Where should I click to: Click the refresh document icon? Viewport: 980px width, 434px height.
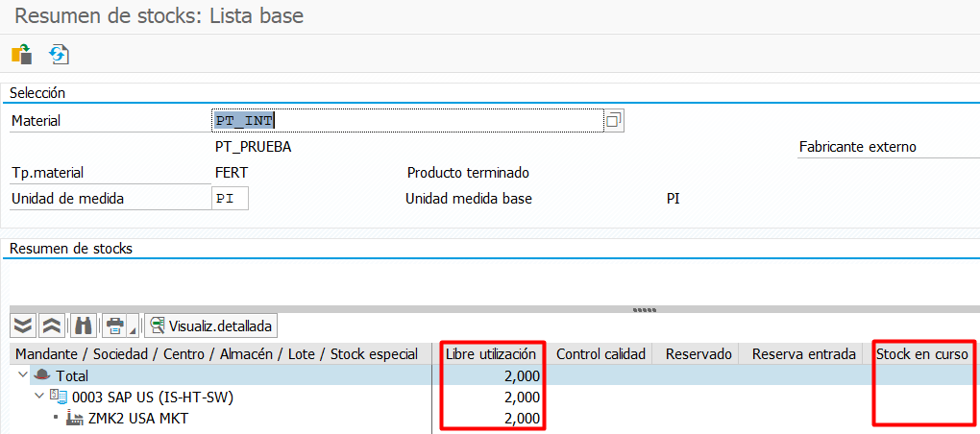[x=59, y=55]
